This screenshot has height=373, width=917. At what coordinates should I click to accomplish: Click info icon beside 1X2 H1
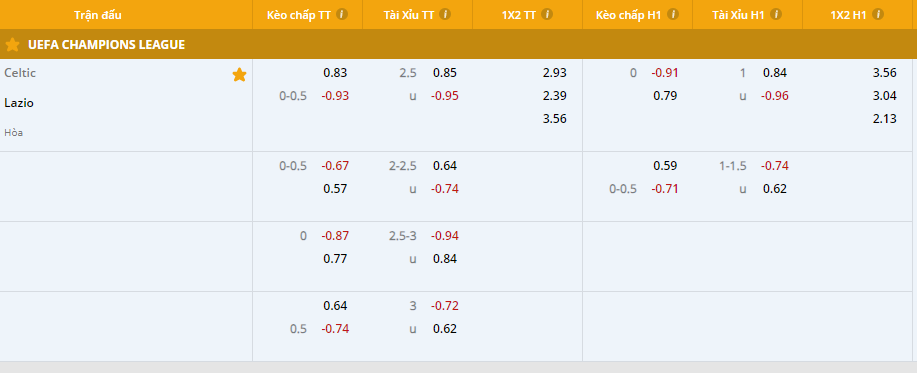click(x=878, y=14)
